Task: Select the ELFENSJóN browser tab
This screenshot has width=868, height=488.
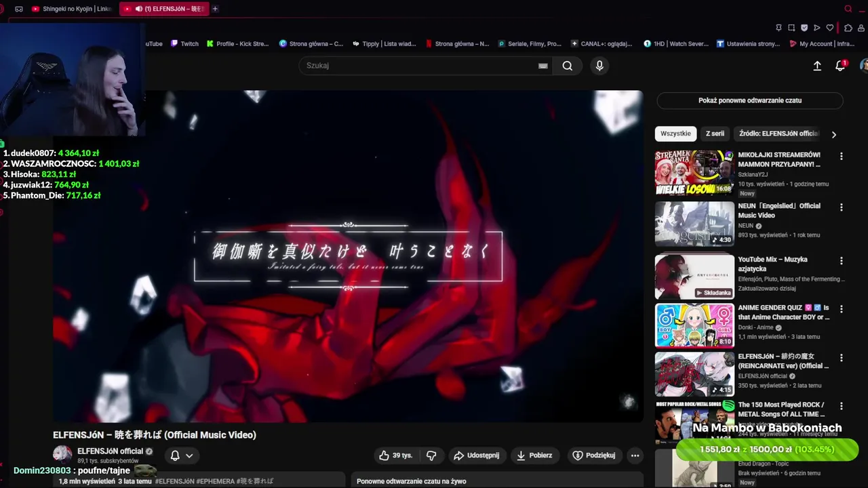Action: (x=163, y=9)
